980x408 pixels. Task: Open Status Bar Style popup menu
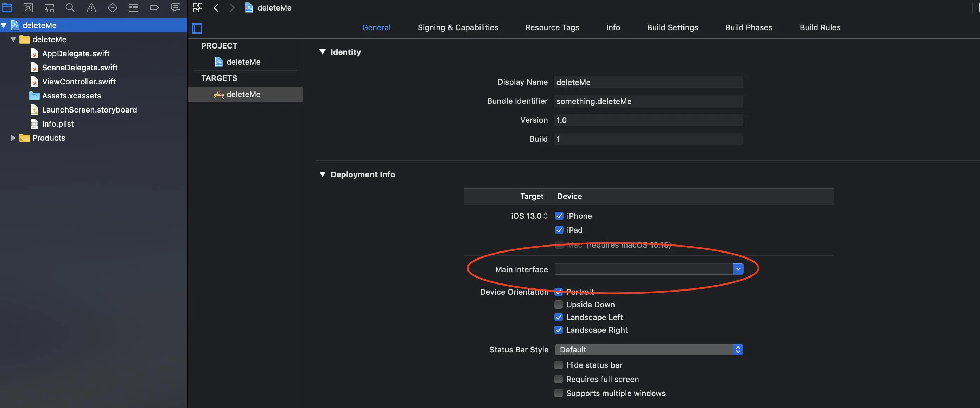tap(648, 350)
